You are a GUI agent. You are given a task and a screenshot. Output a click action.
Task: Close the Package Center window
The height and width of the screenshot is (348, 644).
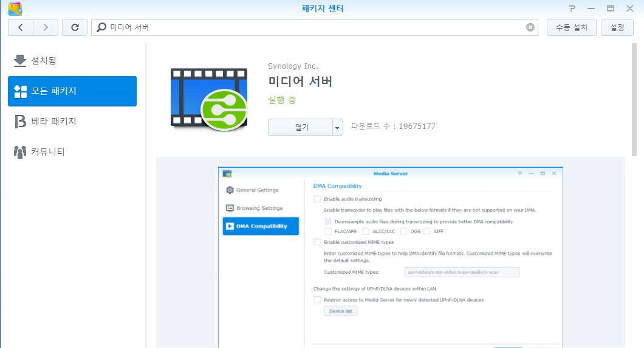630,9
